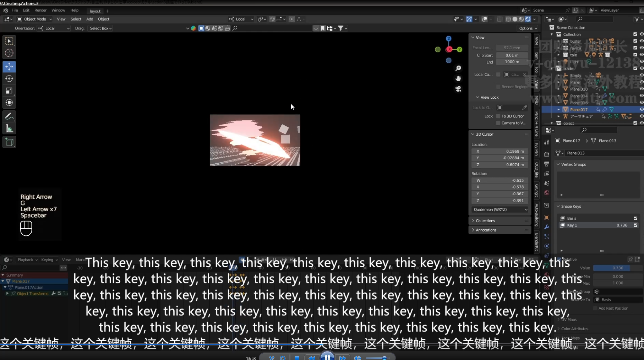Expand Object Transforms channel in the dope sheet

7,294
